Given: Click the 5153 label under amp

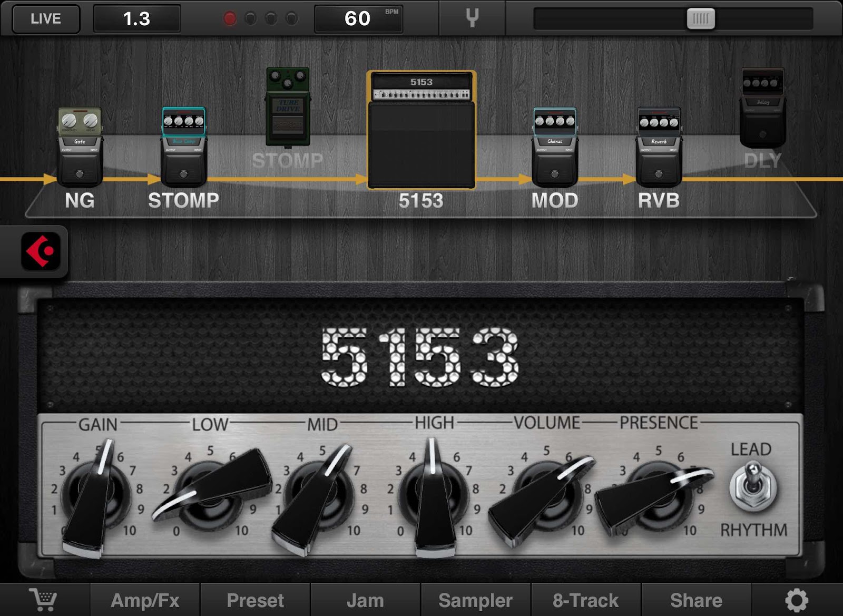Looking at the screenshot, I should 421,201.
